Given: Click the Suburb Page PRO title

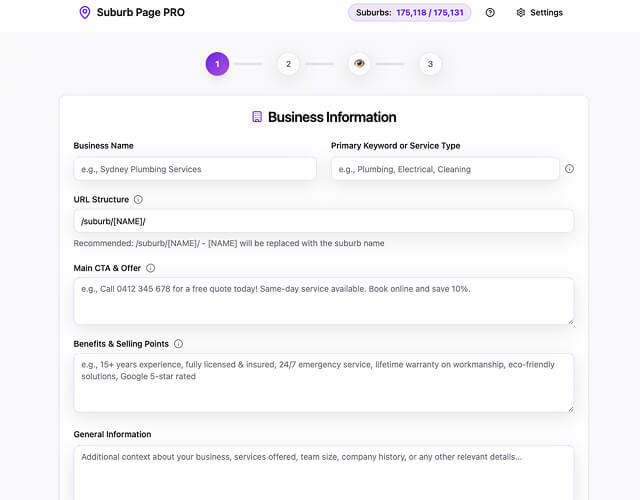Looking at the screenshot, I should point(140,13).
